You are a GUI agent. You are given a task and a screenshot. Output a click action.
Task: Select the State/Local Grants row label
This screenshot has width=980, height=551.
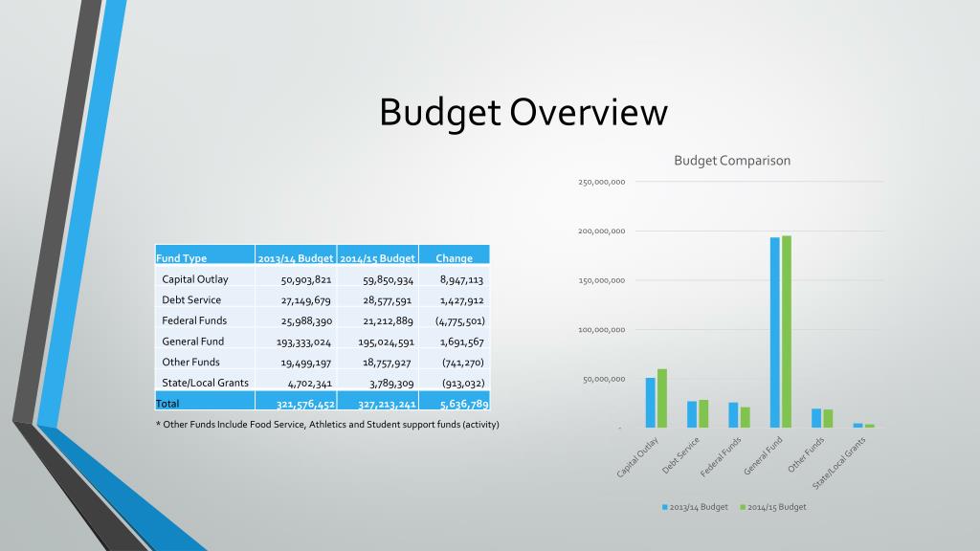click(x=205, y=383)
